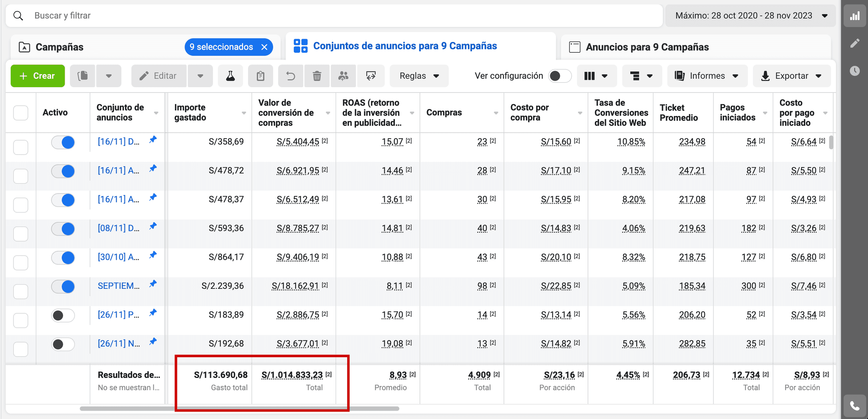Click the clipboard paste icon
868x419 pixels.
coord(260,76)
